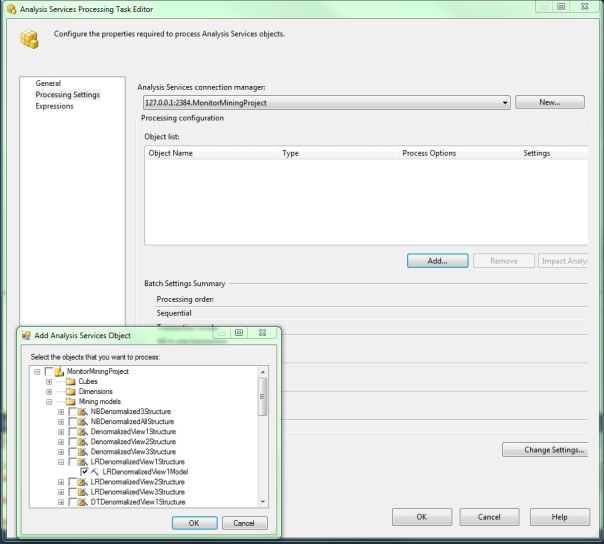Screen dimensions: 604x544
Task: Expand the NBDenormalizedAllStructure node
Action: pos(61,422)
